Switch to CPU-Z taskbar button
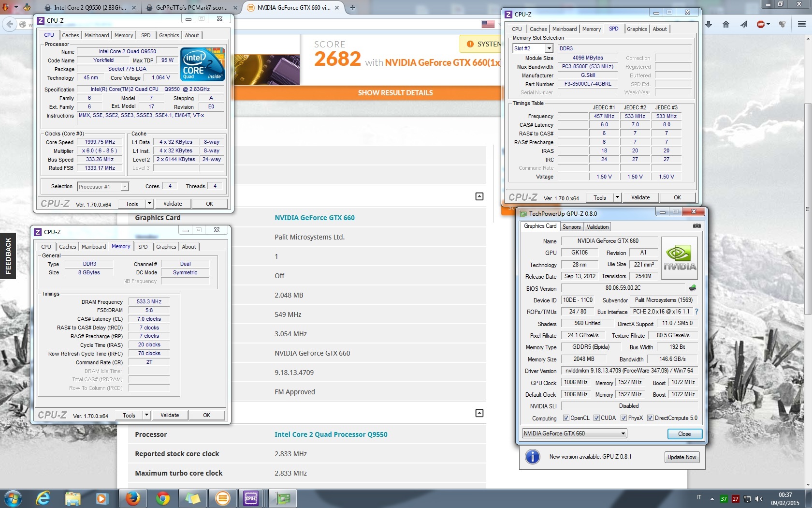 click(251, 498)
